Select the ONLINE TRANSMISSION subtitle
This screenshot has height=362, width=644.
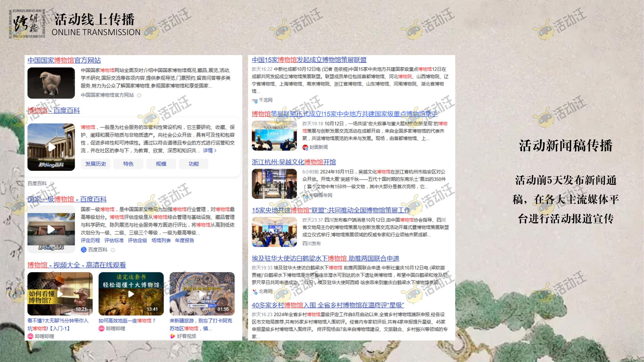pyautogui.click(x=96, y=32)
